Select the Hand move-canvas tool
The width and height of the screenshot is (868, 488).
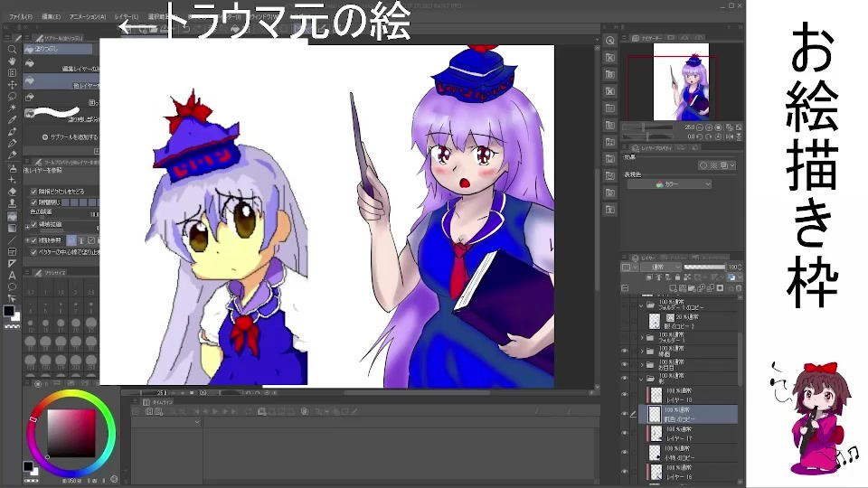pos(12,61)
